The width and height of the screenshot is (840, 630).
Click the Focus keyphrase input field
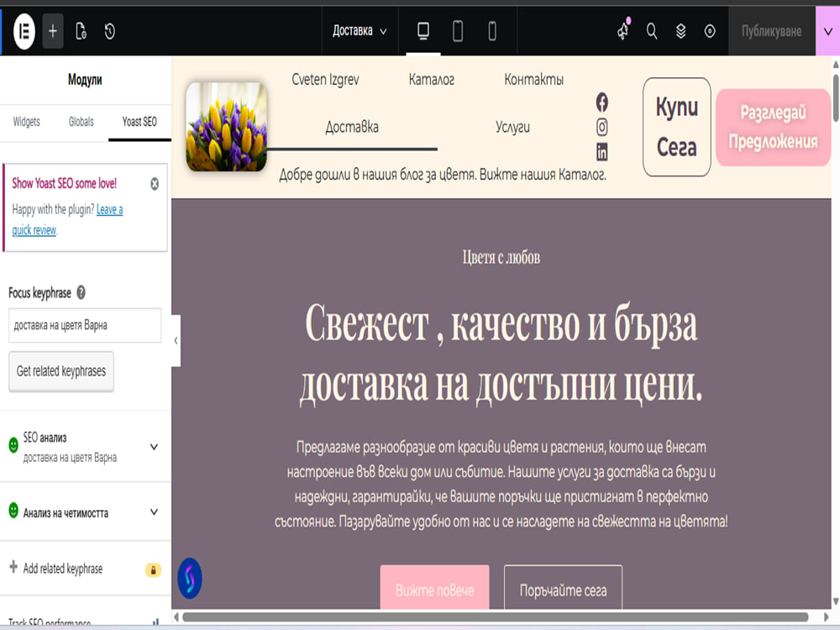tap(85, 325)
